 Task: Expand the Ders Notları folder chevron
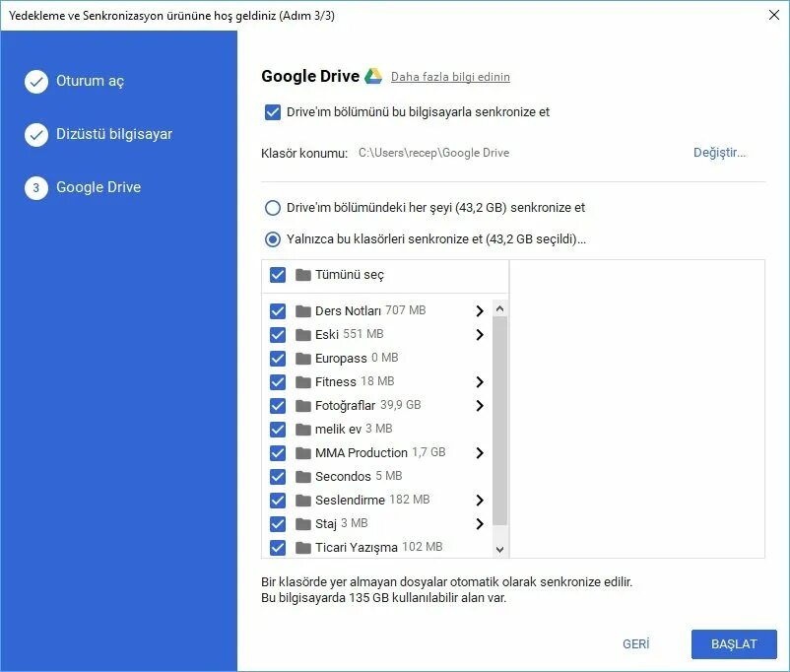pyautogui.click(x=480, y=311)
